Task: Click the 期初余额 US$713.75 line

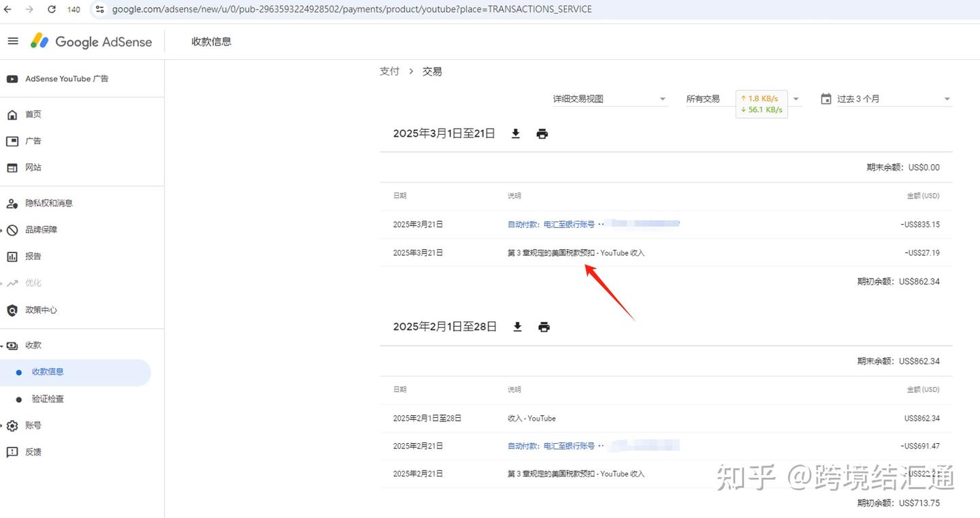Action: pyautogui.click(x=898, y=504)
